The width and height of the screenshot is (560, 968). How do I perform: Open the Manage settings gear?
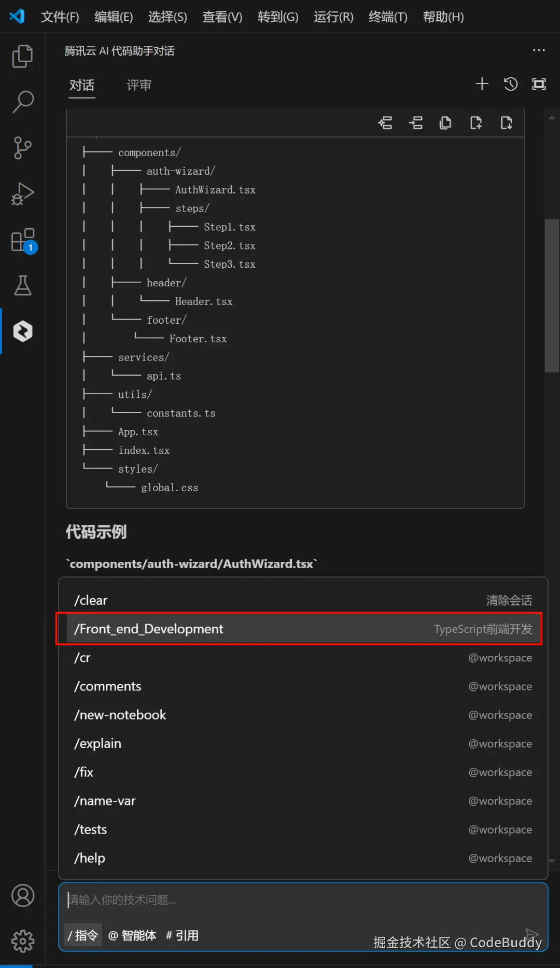point(22,941)
